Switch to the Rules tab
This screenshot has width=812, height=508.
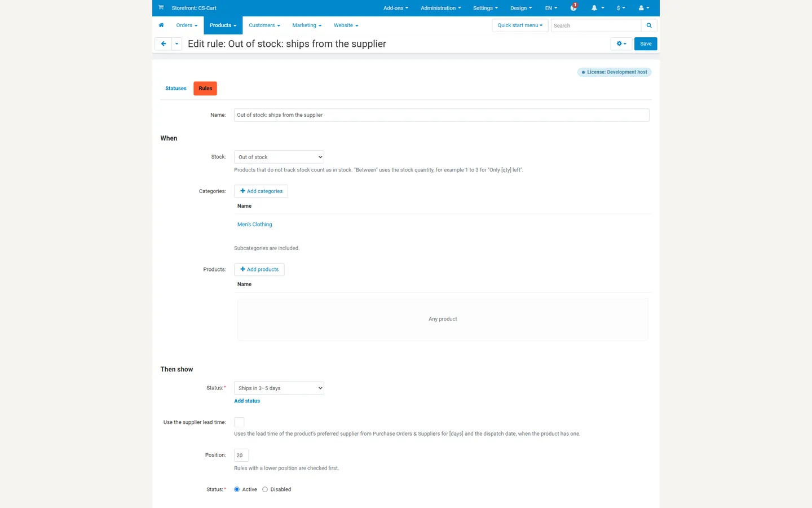coord(205,89)
